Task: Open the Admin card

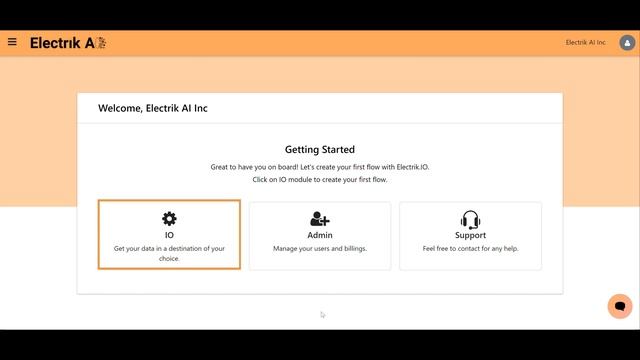Action: (x=320, y=236)
